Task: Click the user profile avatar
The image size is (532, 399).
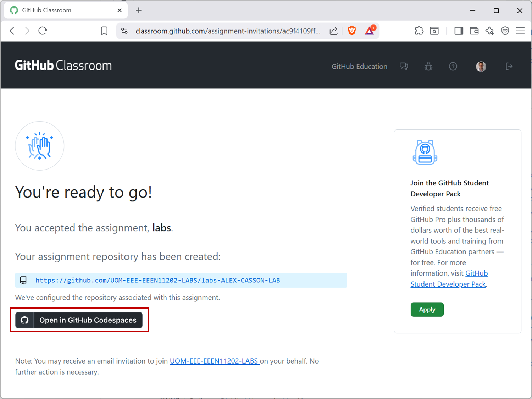Action: (481, 66)
